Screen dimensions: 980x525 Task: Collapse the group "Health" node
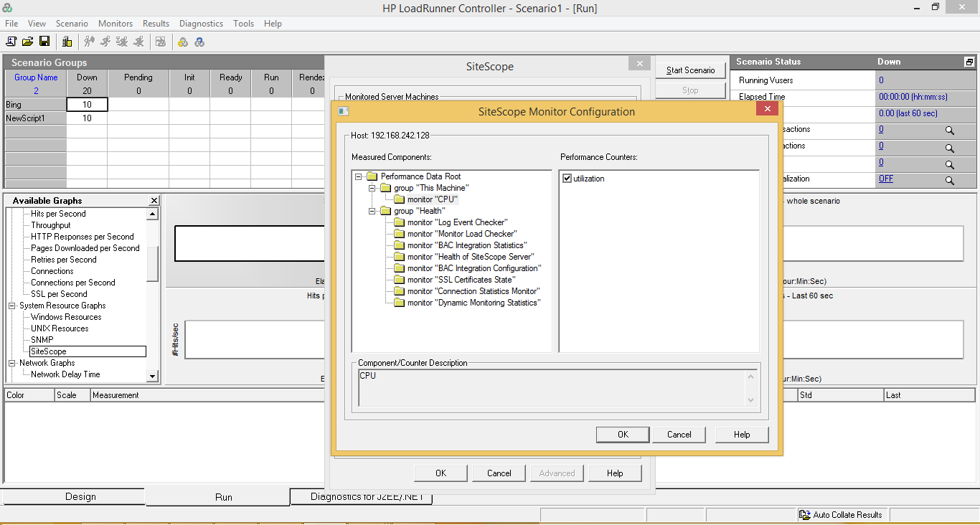pyautogui.click(x=372, y=211)
